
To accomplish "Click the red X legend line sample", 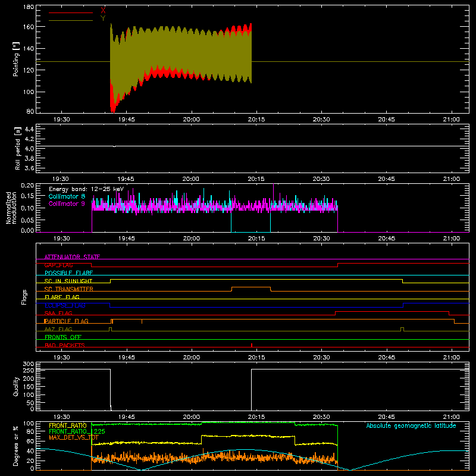I will pos(71,12).
